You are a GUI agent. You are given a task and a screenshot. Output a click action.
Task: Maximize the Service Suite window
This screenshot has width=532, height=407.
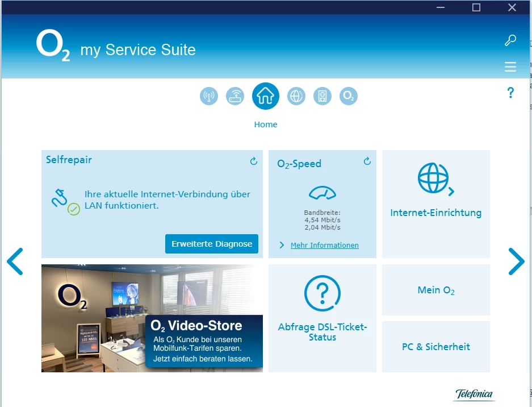[x=476, y=7]
